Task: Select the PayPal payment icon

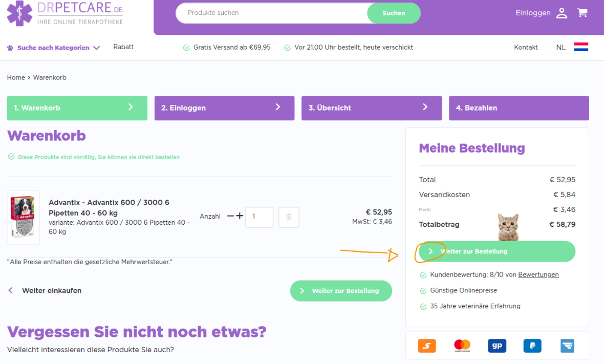Action: click(x=532, y=346)
